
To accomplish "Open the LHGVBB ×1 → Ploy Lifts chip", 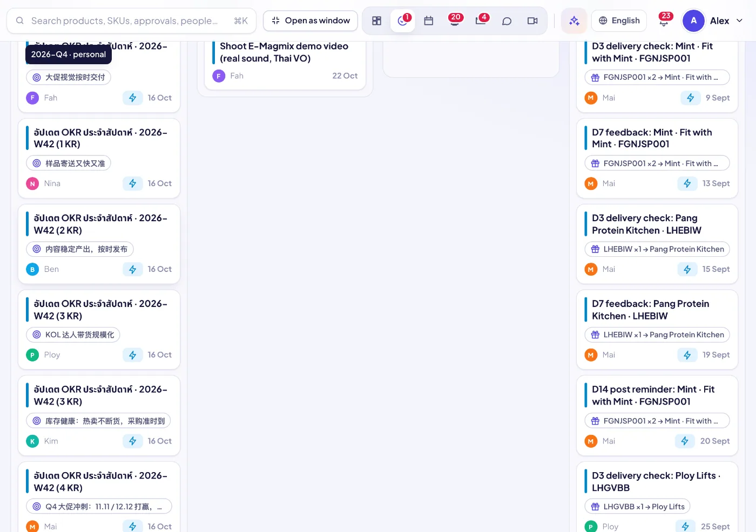I will click(x=637, y=507).
